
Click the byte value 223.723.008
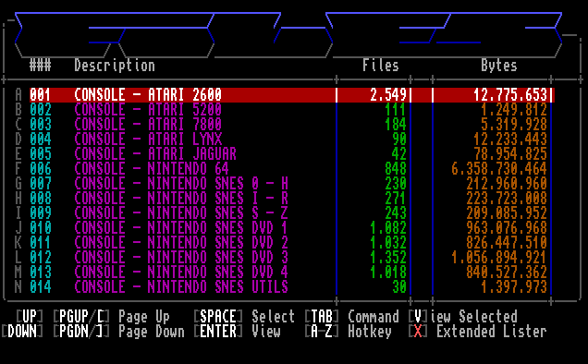(507, 199)
